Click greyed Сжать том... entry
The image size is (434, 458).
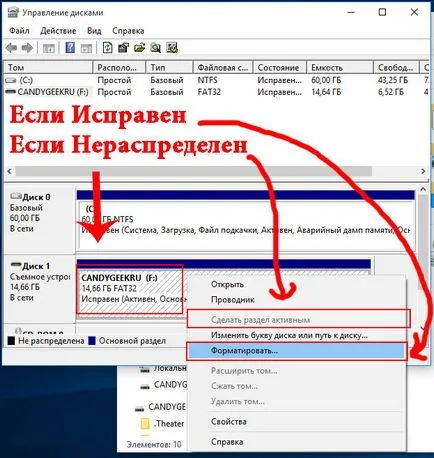coord(234,386)
